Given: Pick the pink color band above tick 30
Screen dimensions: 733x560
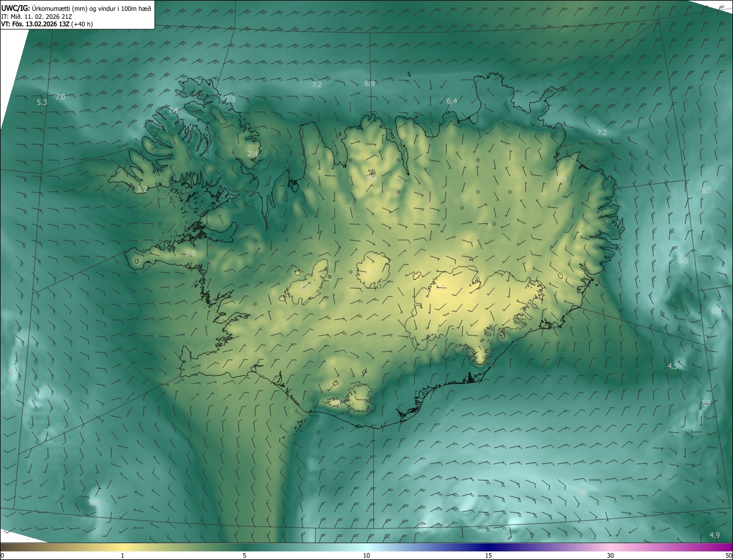Looking at the screenshot, I should click(610, 547).
